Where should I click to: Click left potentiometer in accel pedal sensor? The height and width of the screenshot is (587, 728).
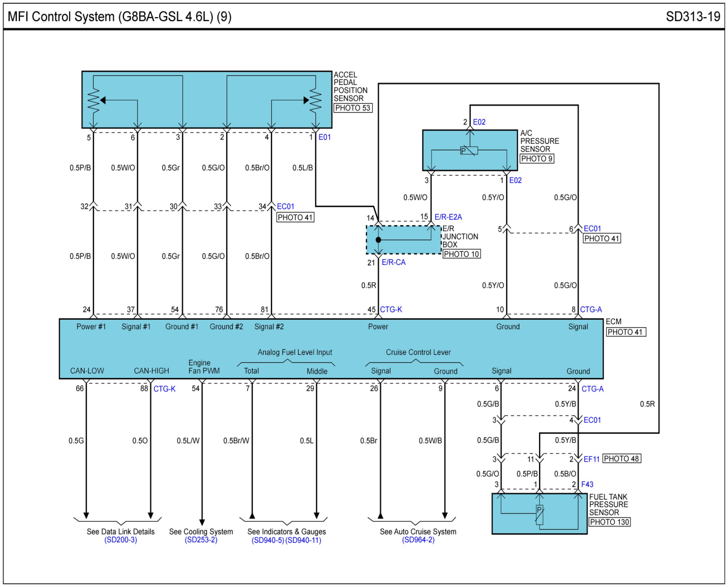[94, 100]
